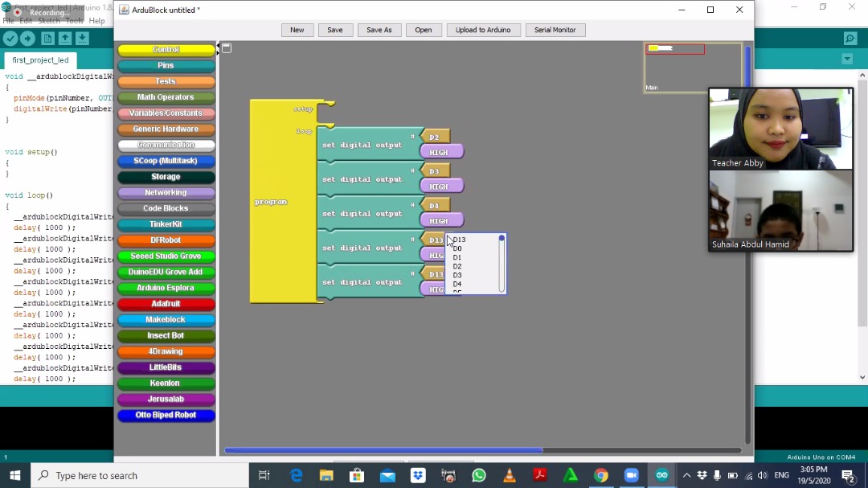Open Google Chrome from the taskbar

tap(600, 475)
